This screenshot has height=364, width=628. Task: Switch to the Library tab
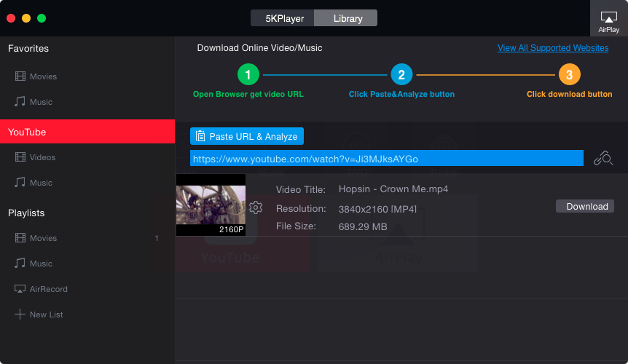tap(345, 18)
